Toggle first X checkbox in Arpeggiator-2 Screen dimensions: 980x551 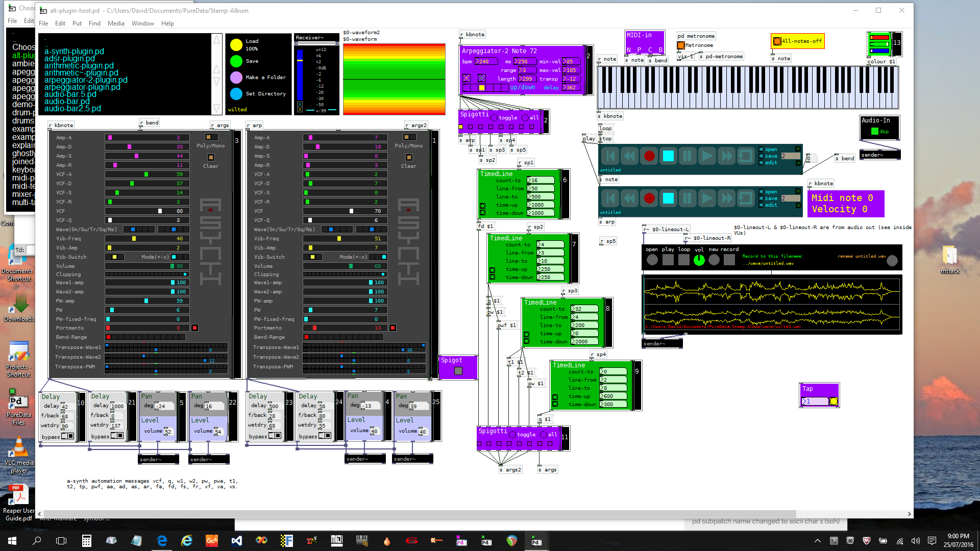(x=467, y=78)
